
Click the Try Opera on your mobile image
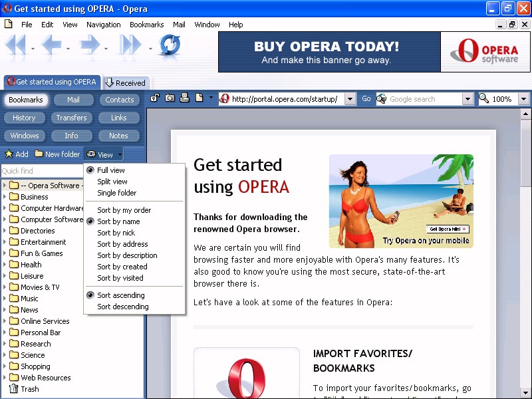tap(401, 201)
